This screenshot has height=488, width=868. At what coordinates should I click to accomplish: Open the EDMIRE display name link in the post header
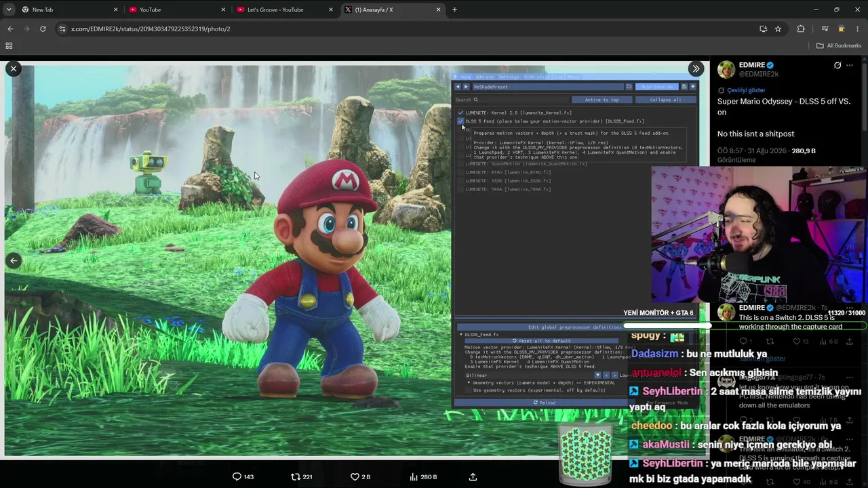click(x=752, y=65)
